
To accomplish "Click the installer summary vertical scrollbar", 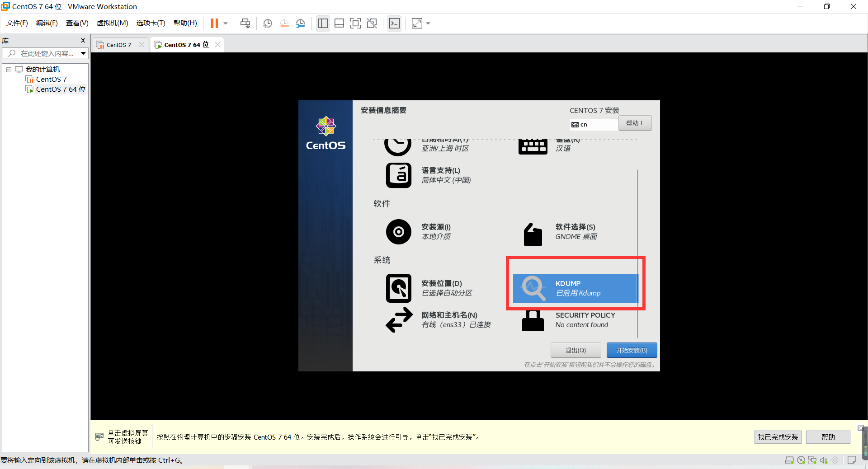I will coord(637,253).
